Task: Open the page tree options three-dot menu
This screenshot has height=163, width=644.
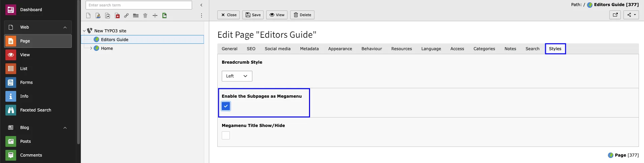Action: [202, 15]
